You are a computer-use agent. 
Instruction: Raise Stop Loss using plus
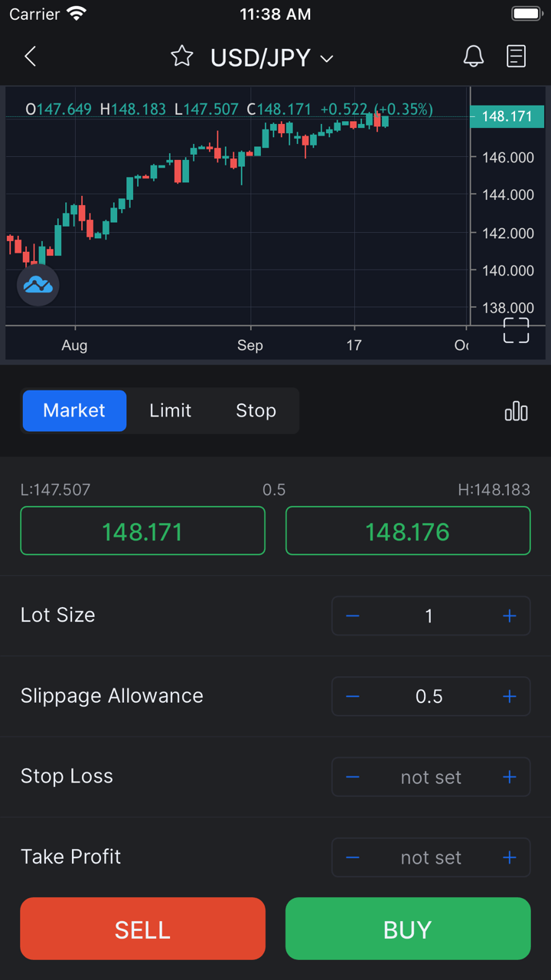click(510, 777)
